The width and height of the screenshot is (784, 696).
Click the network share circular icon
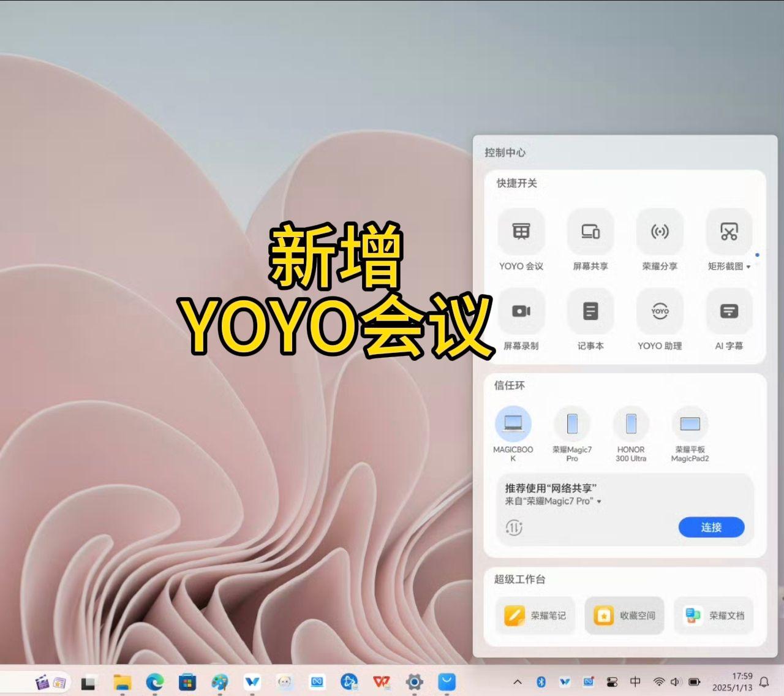coord(514,528)
